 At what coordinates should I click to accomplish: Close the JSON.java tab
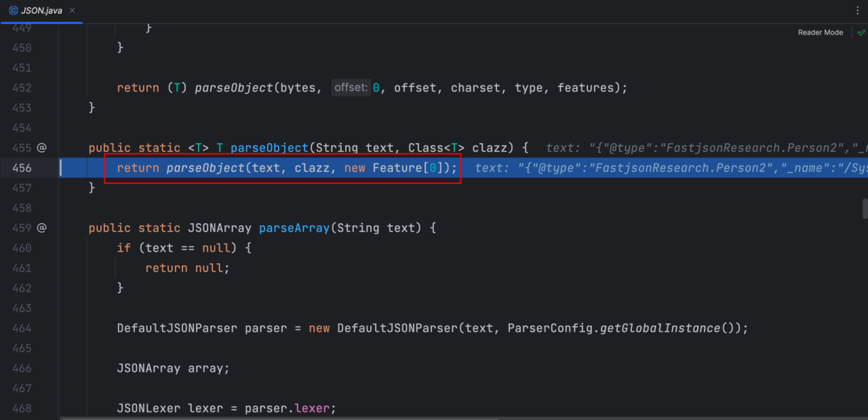(72, 11)
